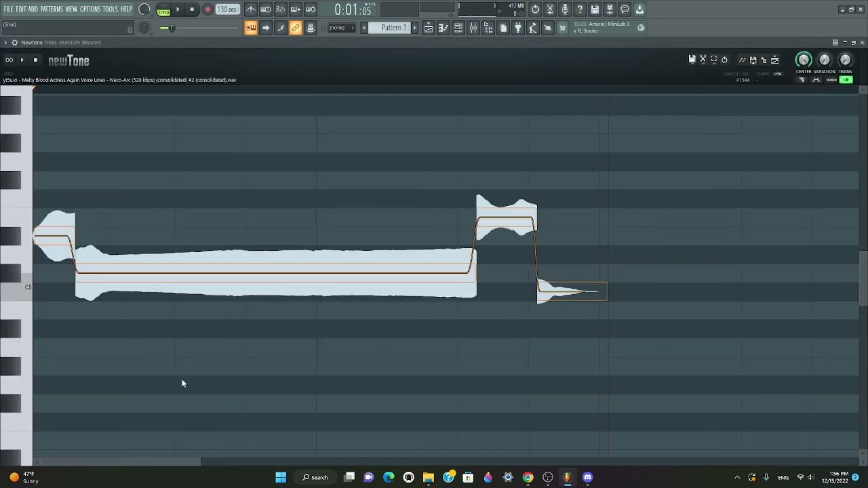Open the EDIT menu
Viewport: 868px width, 488px height.
(21, 9)
